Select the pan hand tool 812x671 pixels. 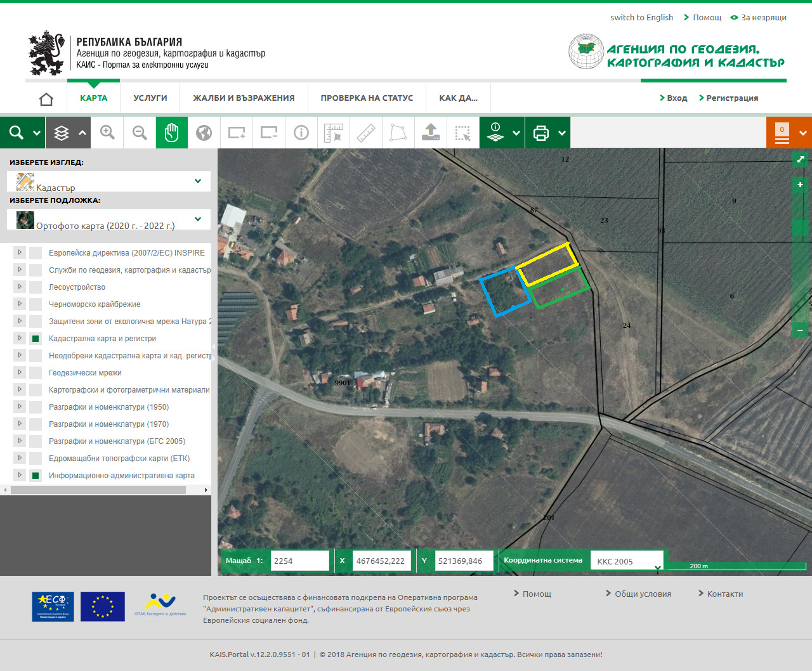pos(171,133)
